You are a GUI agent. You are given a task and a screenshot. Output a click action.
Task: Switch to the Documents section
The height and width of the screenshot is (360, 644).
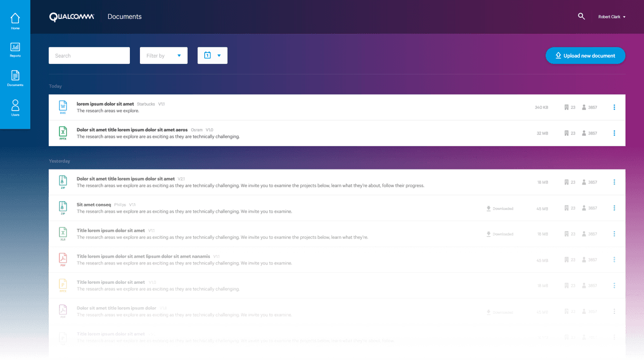pyautogui.click(x=14, y=77)
